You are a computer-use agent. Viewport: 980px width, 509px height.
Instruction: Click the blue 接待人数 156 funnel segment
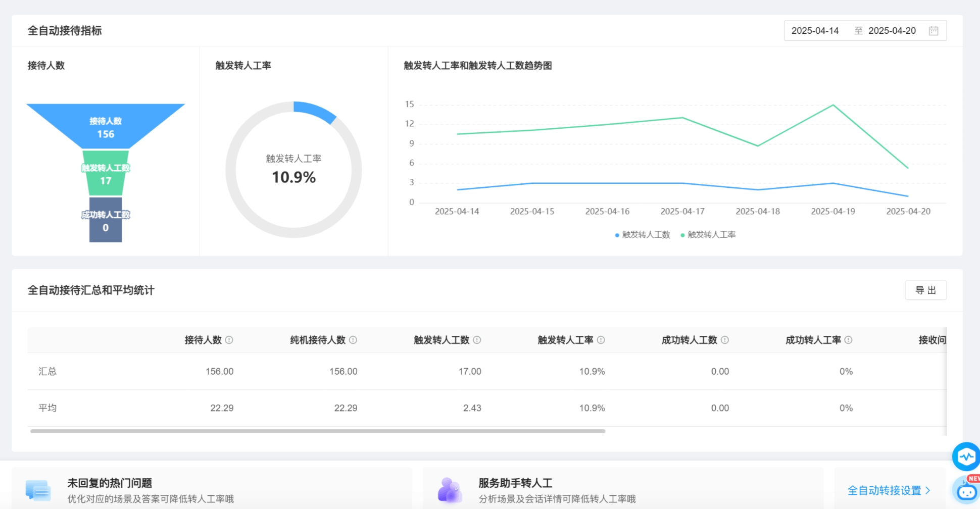pyautogui.click(x=106, y=126)
